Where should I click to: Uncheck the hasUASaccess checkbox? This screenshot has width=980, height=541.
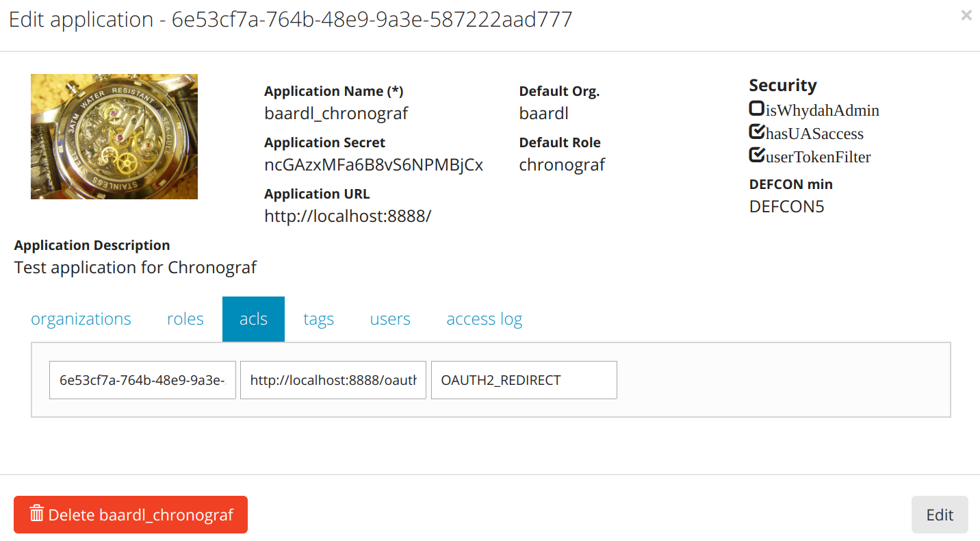756,131
